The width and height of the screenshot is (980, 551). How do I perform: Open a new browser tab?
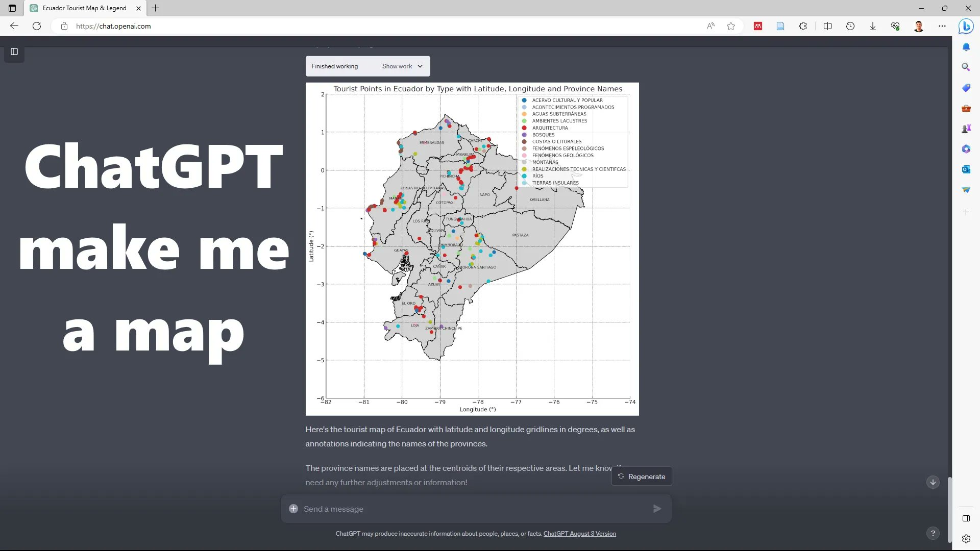coord(156,8)
